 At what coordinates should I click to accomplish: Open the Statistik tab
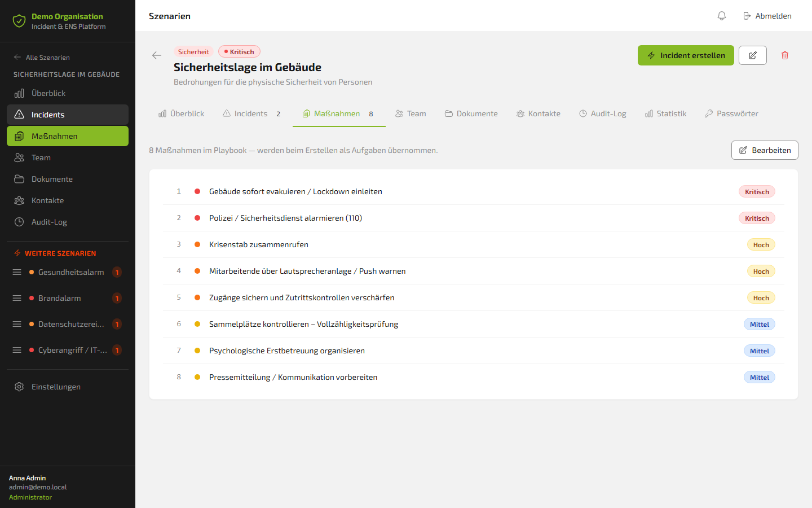[x=666, y=113]
